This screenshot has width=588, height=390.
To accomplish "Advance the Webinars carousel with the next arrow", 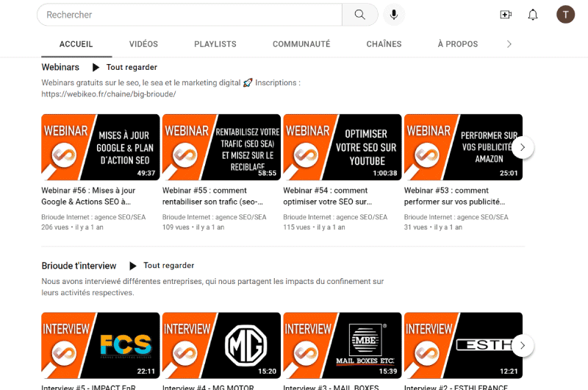I will (523, 147).
